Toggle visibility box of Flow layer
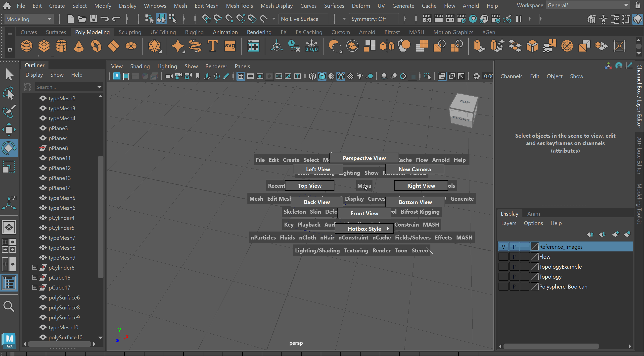The height and width of the screenshot is (356, 644). pyautogui.click(x=503, y=257)
